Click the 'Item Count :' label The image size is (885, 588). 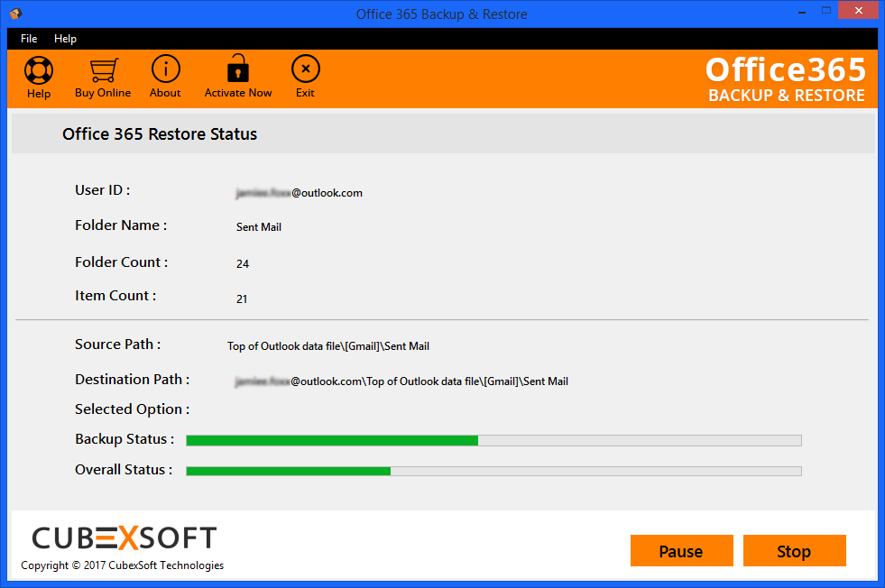115,296
